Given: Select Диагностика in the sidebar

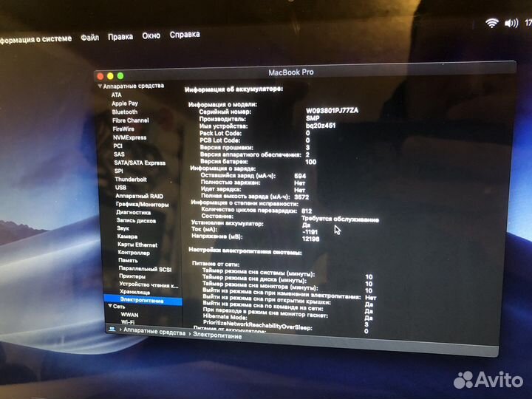Looking at the screenshot, I should tap(133, 212).
